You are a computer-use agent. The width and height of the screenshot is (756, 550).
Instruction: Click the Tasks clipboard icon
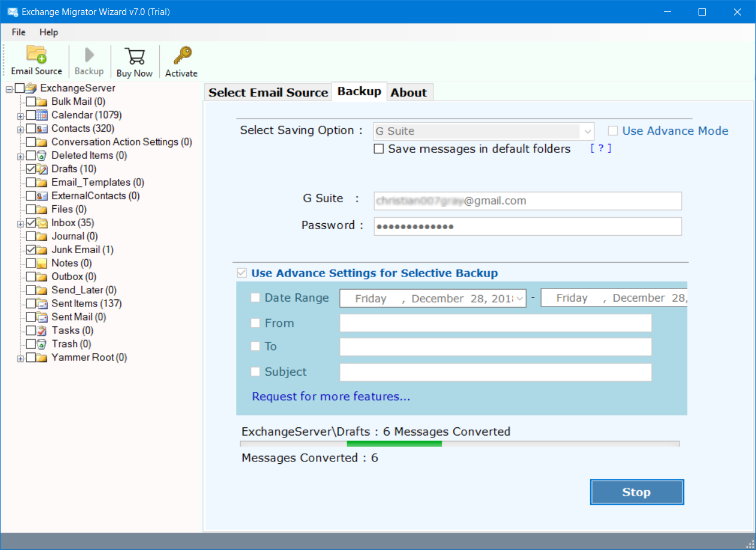click(42, 330)
